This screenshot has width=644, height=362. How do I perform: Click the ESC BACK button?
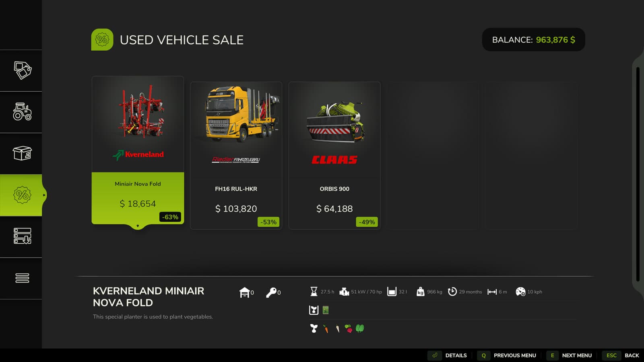point(621,356)
